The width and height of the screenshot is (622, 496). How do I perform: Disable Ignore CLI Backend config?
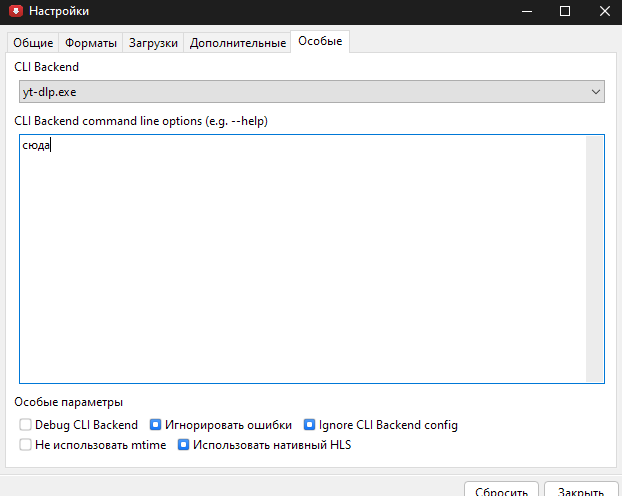[309, 425]
